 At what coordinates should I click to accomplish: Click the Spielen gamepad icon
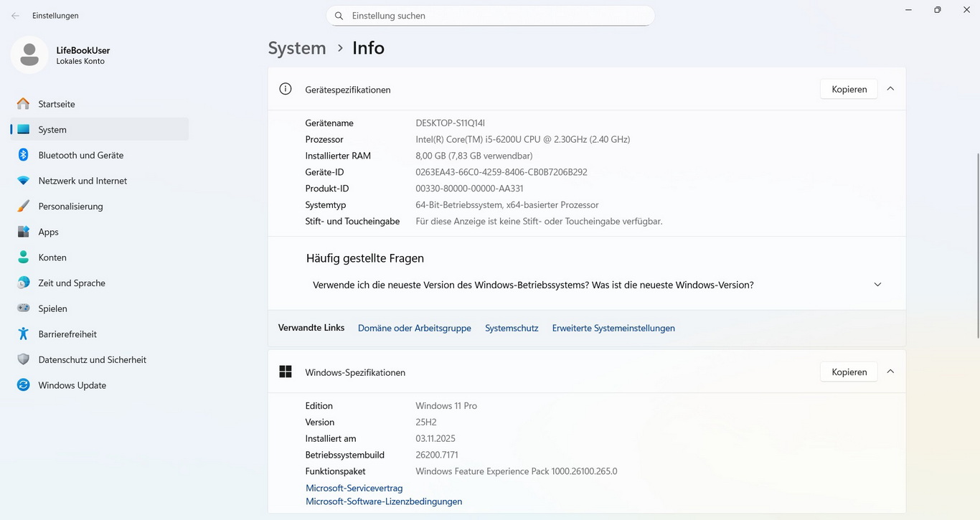24,308
